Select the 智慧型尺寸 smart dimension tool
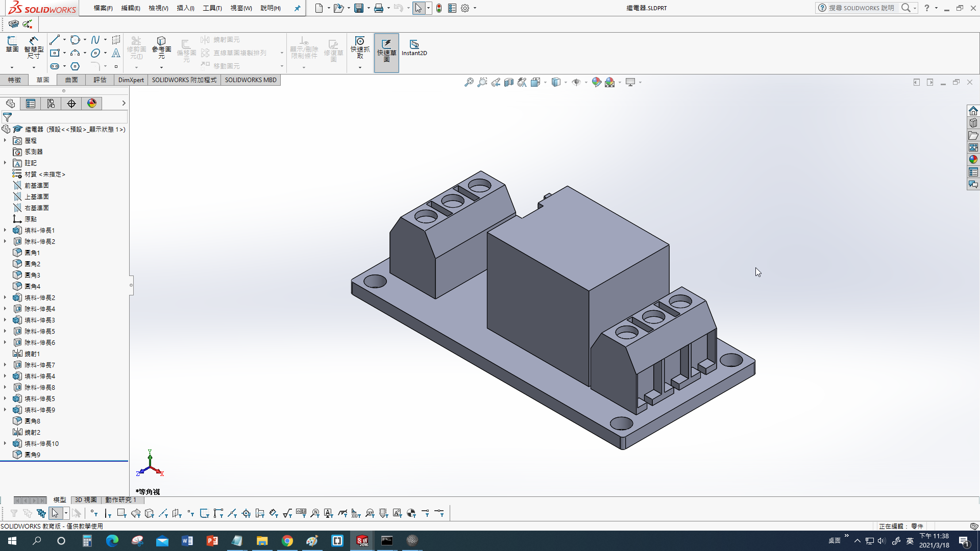980x551 pixels. tap(34, 47)
